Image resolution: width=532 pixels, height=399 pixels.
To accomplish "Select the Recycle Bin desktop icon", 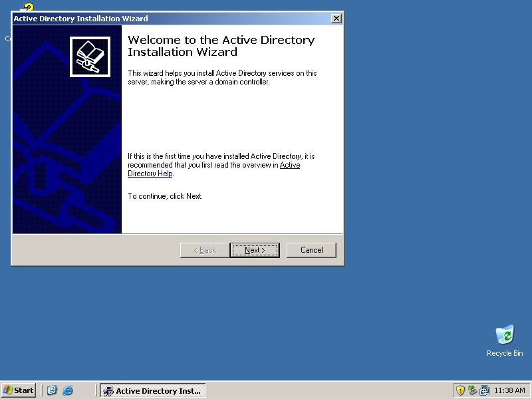I will tap(505, 340).
